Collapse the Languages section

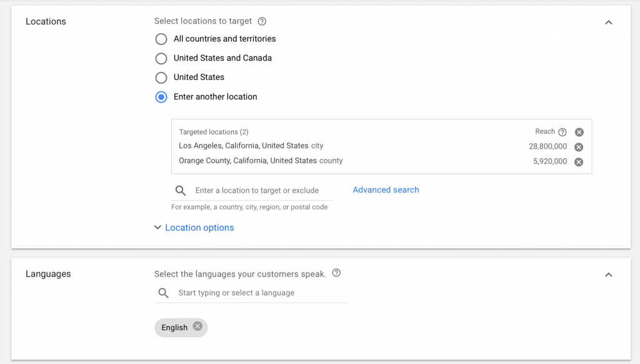[608, 274]
